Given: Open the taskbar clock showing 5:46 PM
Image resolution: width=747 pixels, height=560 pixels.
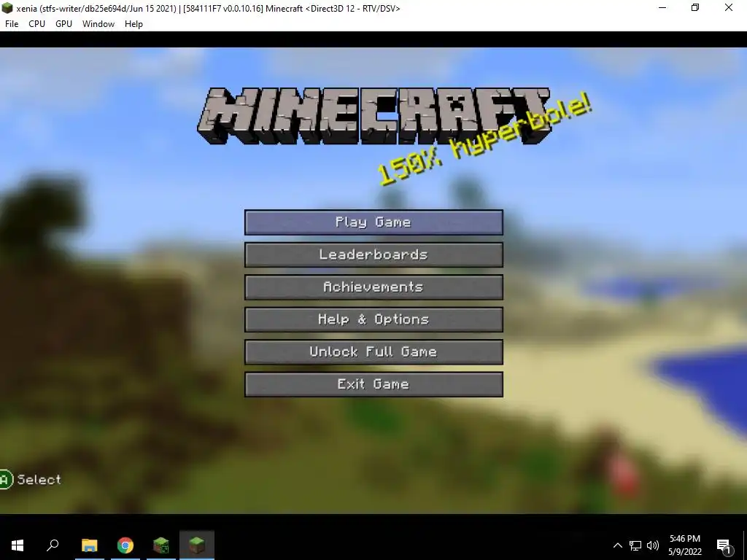Looking at the screenshot, I should (684, 545).
